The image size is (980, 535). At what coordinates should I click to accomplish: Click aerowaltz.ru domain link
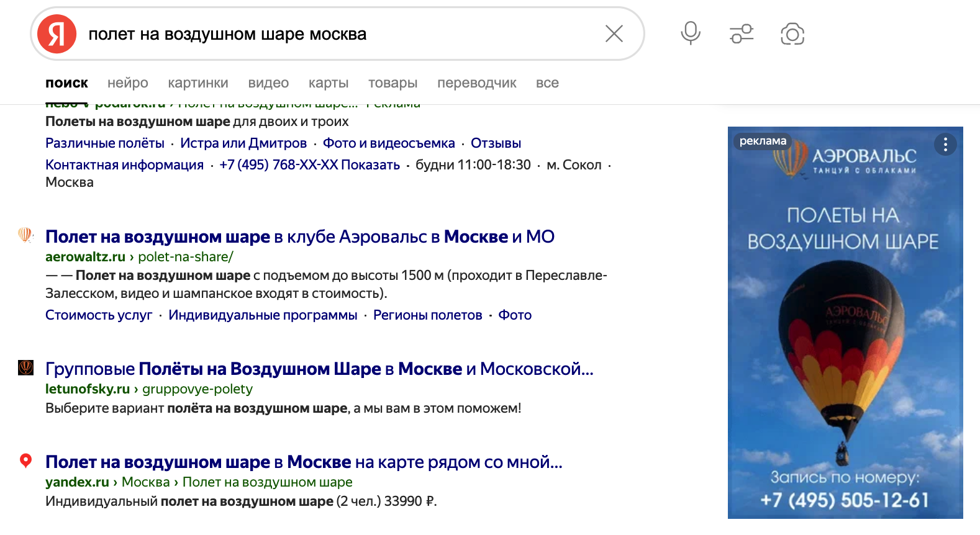85,257
